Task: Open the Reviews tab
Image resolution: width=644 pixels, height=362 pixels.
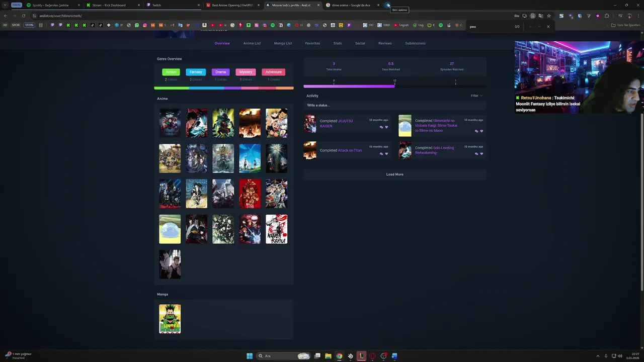Action: pyautogui.click(x=385, y=43)
